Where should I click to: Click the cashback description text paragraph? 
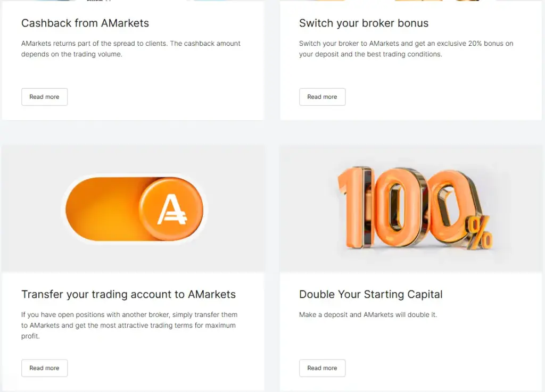(130, 48)
